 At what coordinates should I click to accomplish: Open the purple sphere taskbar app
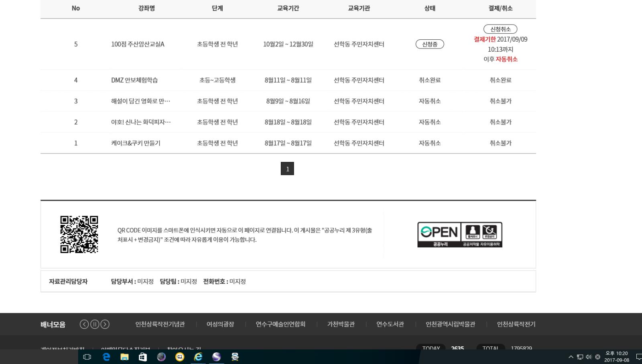(x=217, y=357)
